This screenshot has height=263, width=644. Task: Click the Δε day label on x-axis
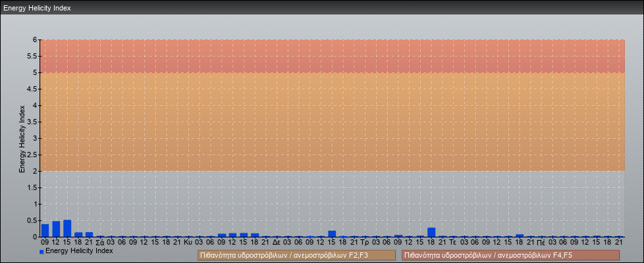(277, 242)
